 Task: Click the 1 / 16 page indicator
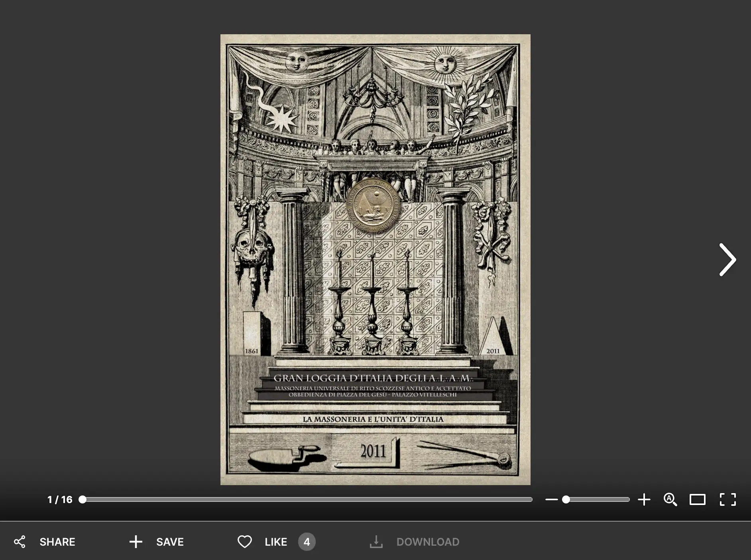pos(60,499)
